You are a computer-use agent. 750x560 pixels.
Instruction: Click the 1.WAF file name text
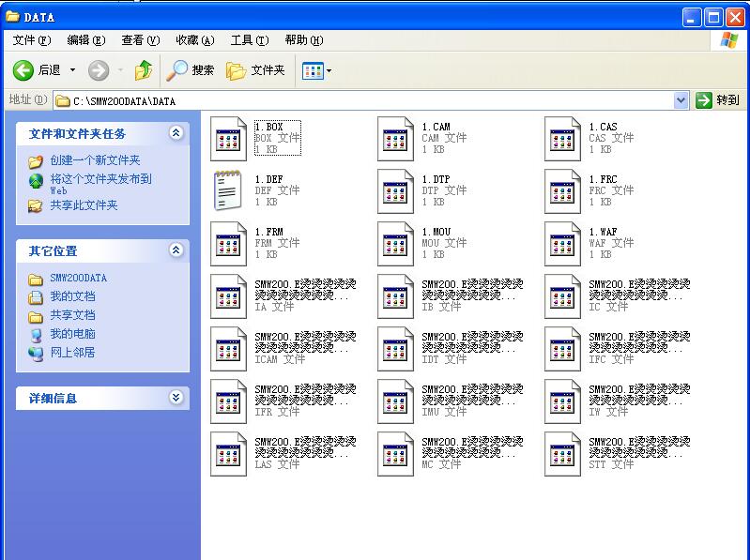pyautogui.click(x=604, y=232)
